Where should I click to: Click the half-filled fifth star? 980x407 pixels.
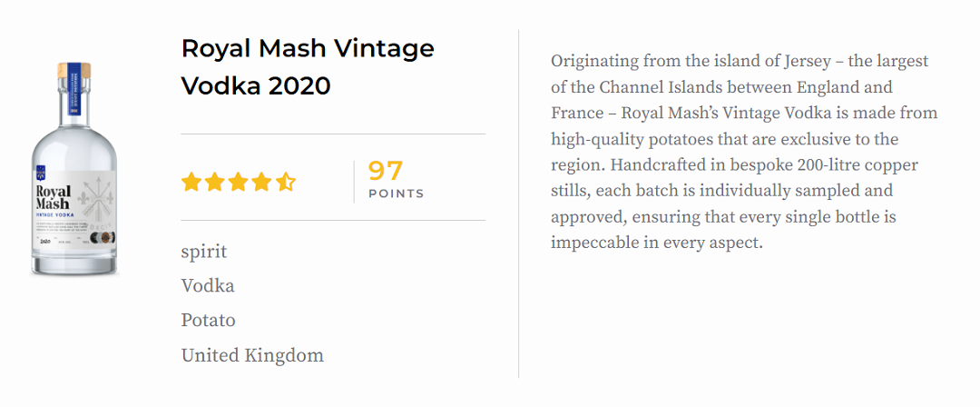pyautogui.click(x=285, y=182)
